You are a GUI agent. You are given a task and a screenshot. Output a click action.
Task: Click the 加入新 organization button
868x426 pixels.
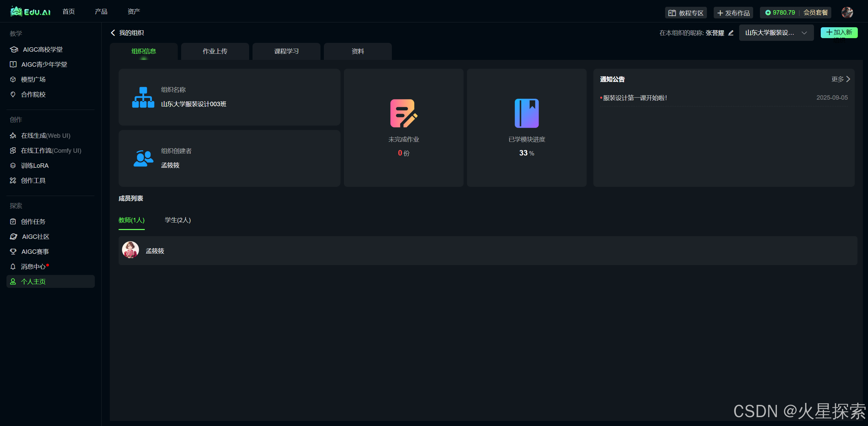click(x=839, y=33)
